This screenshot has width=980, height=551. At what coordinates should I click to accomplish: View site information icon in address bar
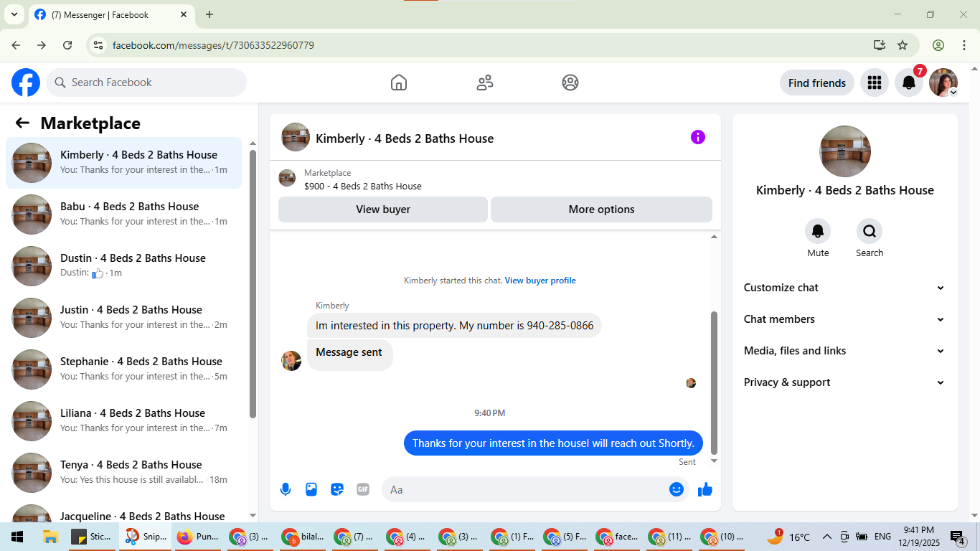(x=99, y=45)
